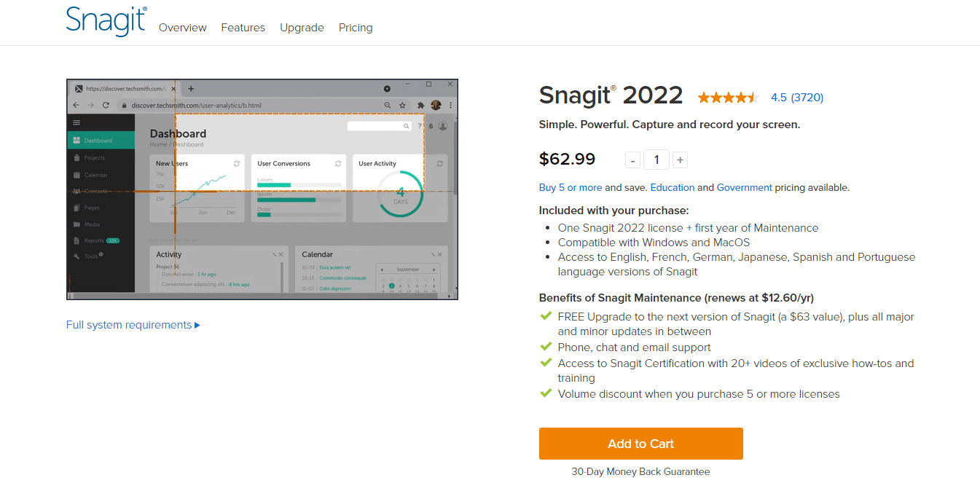Go to the Features page
This screenshot has height=499, width=980.
243,28
